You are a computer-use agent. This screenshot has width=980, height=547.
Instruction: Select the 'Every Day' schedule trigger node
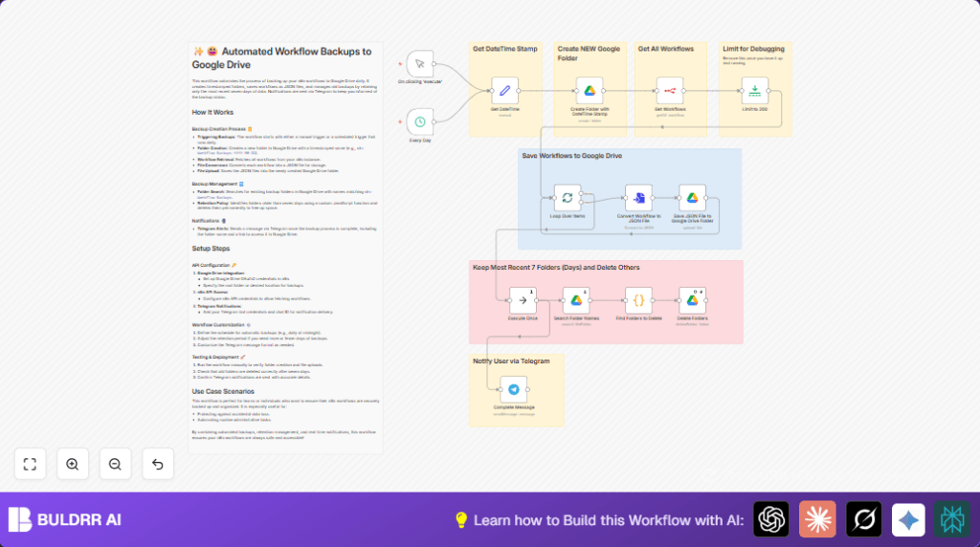point(420,121)
